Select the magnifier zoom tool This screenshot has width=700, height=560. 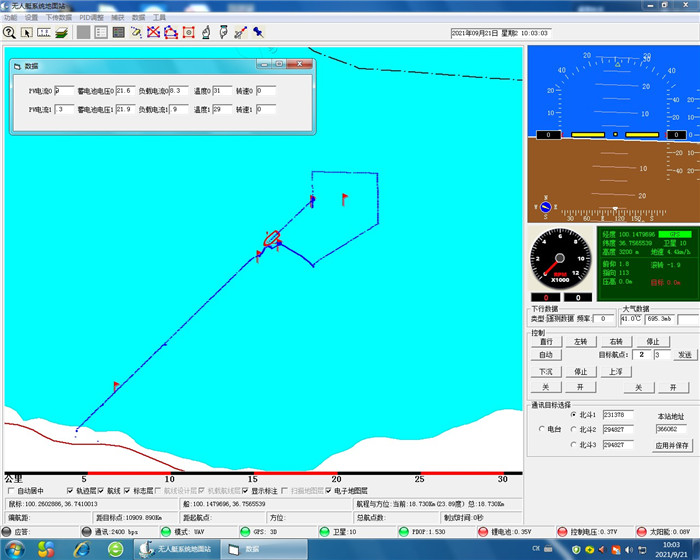click(9, 32)
